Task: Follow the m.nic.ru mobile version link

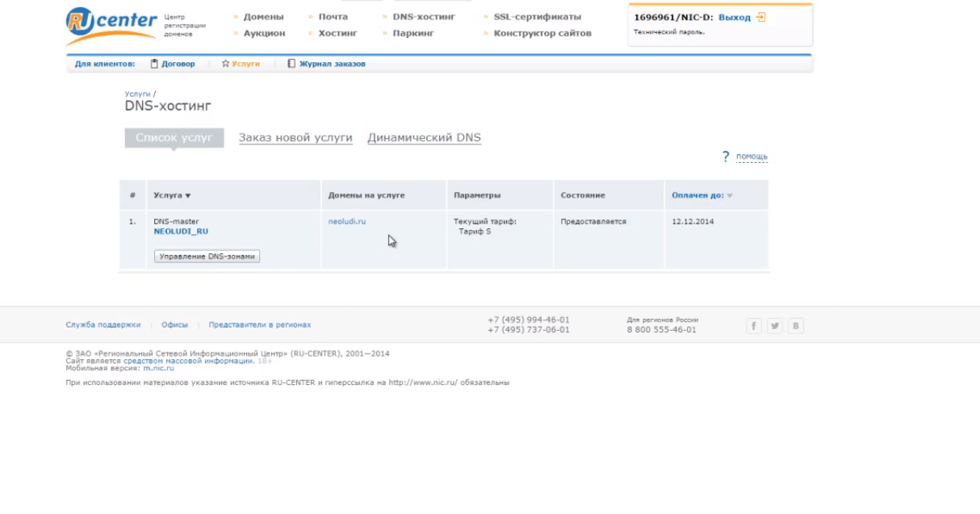Action: click(158, 368)
